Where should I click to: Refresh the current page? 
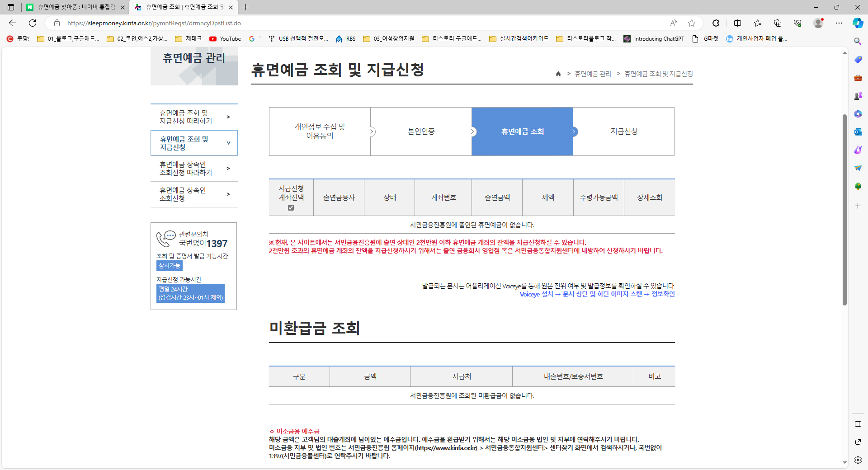pyautogui.click(x=32, y=23)
